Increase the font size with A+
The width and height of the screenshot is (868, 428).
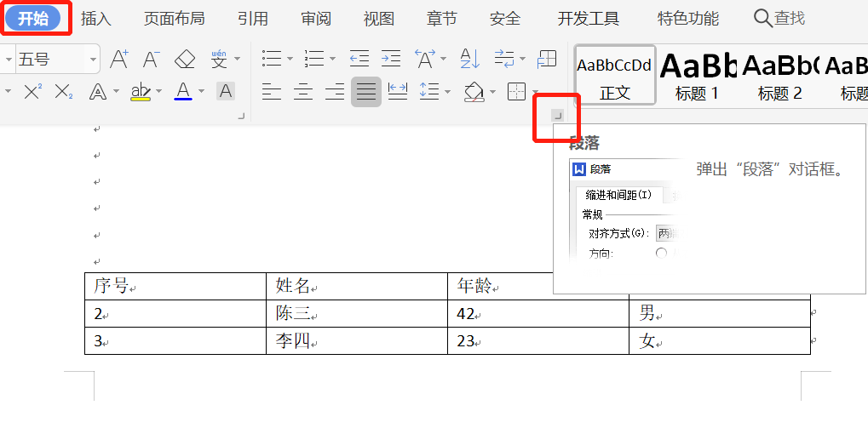[119, 58]
